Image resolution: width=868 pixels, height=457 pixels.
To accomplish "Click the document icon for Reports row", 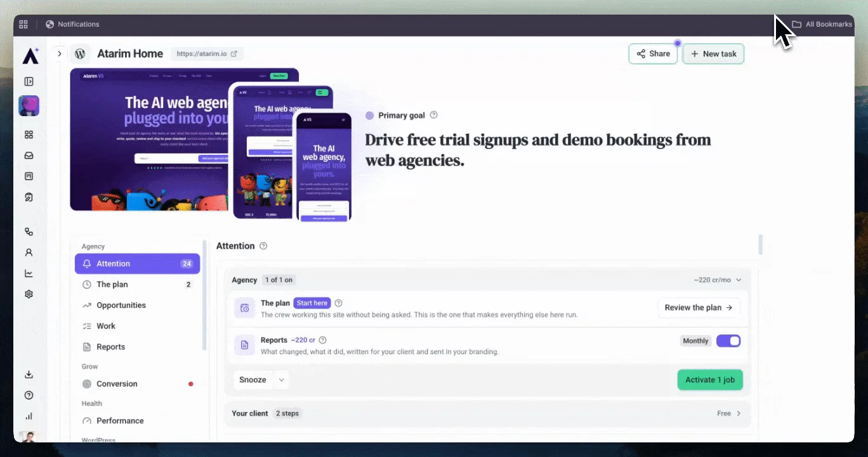I will pyautogui.click(x=245, y=345).
